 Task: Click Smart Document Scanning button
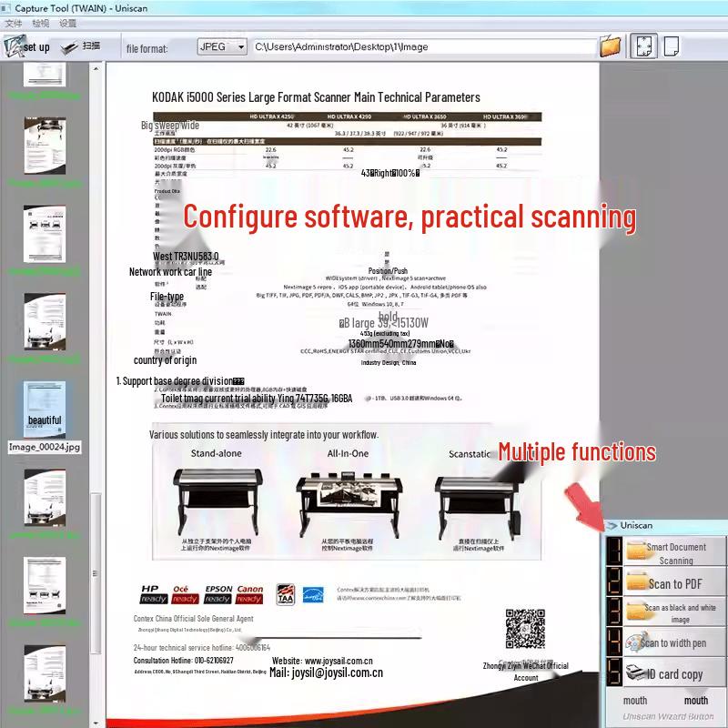pyautogui.click(x=674, y=552)
